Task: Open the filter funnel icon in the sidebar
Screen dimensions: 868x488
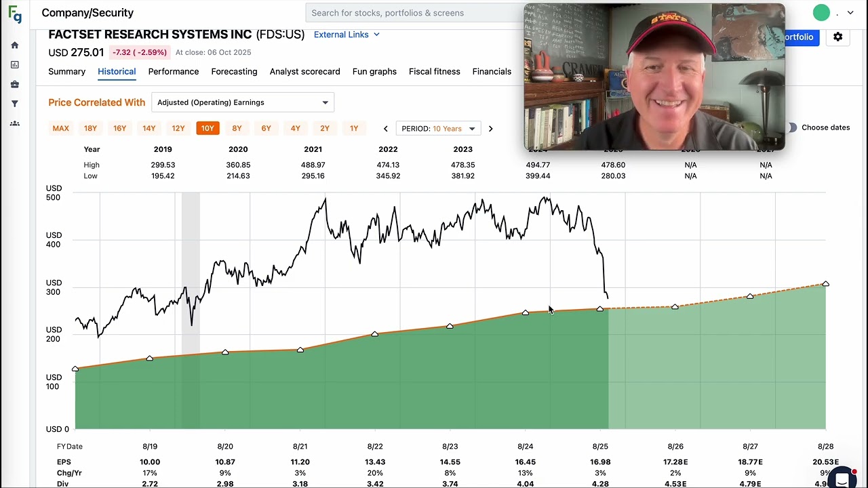Action: [15, 104]
